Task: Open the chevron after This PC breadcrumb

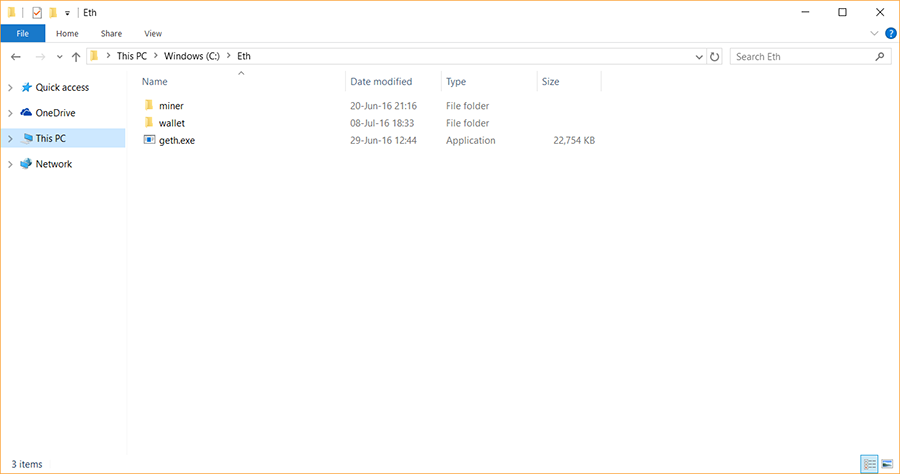Action: [156, 56]
